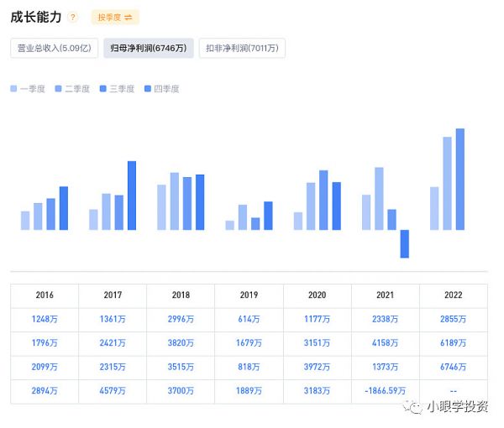
Task: Toggle 二季度 legend series
Action: [74, 89]
